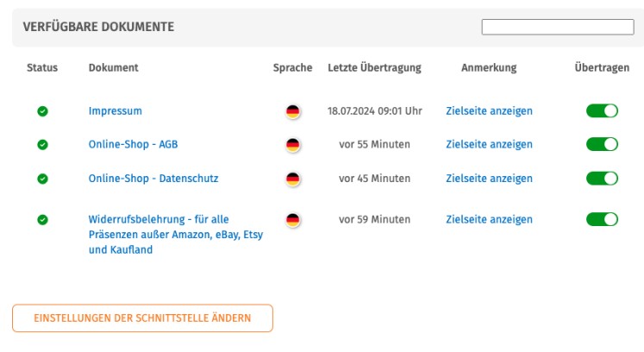Click Zielseite anzeigen for Widerrufsbelehrung
This screenshot has height=352, width=644.
(489, 219)
